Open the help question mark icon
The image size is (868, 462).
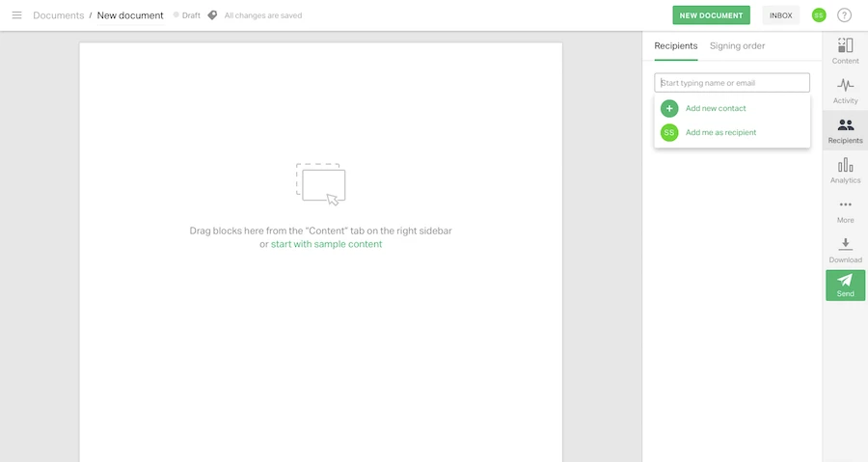(x=845, y=15)
